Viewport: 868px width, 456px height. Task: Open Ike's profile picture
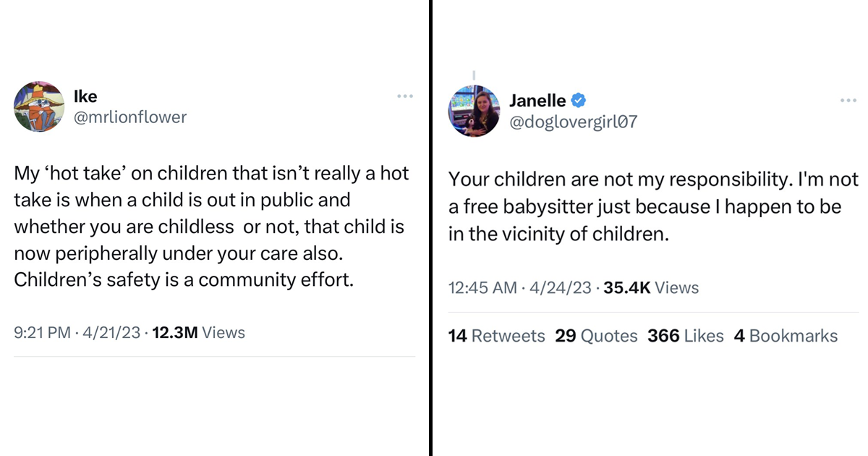coord(39,106)
